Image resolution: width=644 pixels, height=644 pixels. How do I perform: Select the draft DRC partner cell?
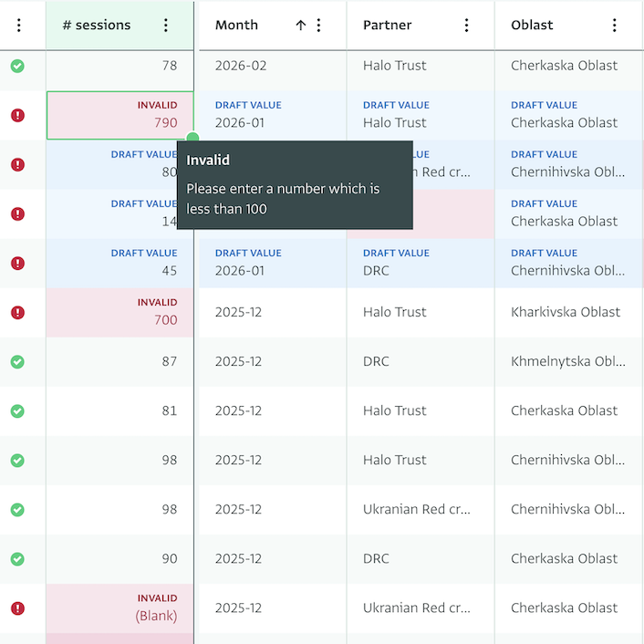pyautogui.click(x=421, y=264)
